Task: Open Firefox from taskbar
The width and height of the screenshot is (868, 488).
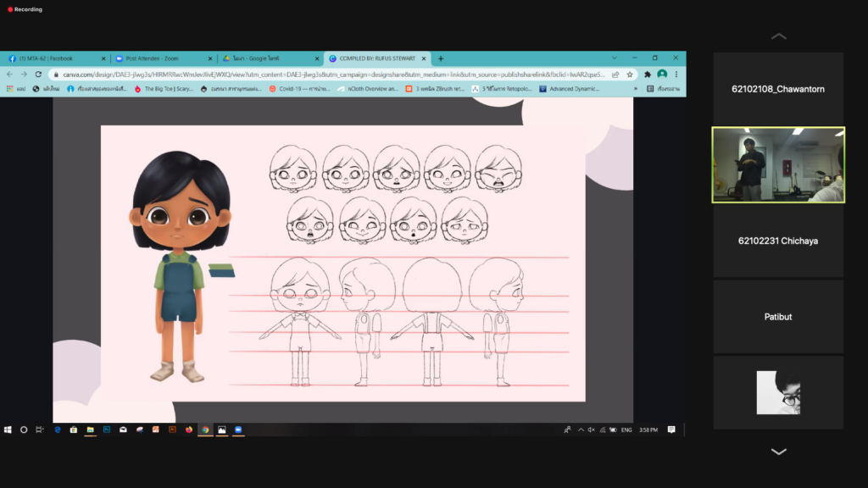Action: (x=189, y=430)
